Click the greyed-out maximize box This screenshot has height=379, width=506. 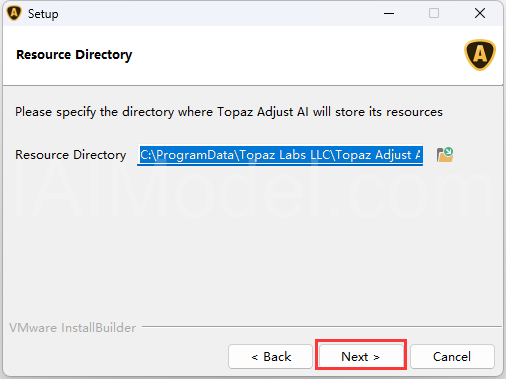(434, 13)
